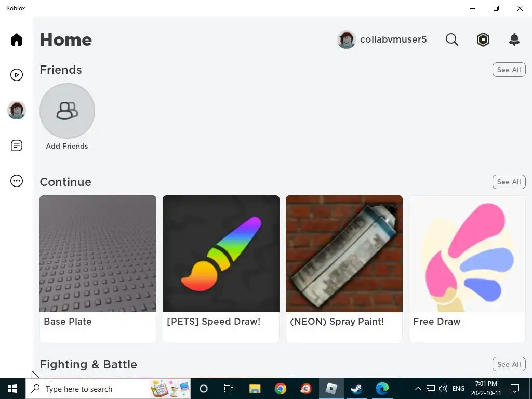The image size is (532, 399).
Task: Click the Base Plate title text
Action: pyautogui.click(x=68, y=321)
